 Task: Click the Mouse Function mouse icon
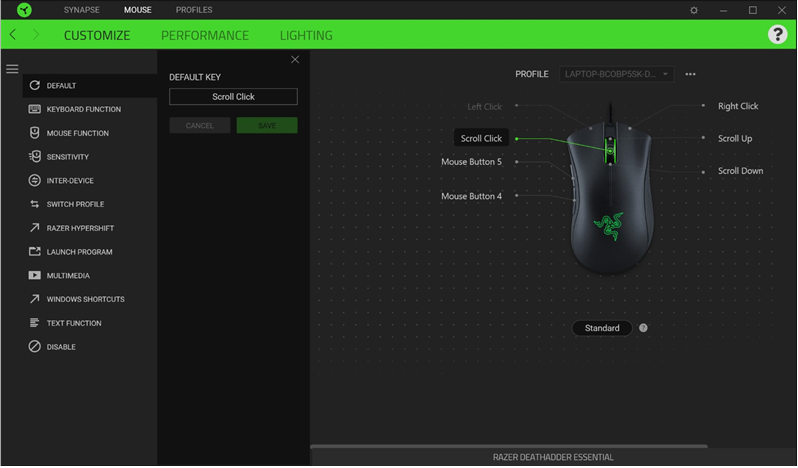[35, 133]
